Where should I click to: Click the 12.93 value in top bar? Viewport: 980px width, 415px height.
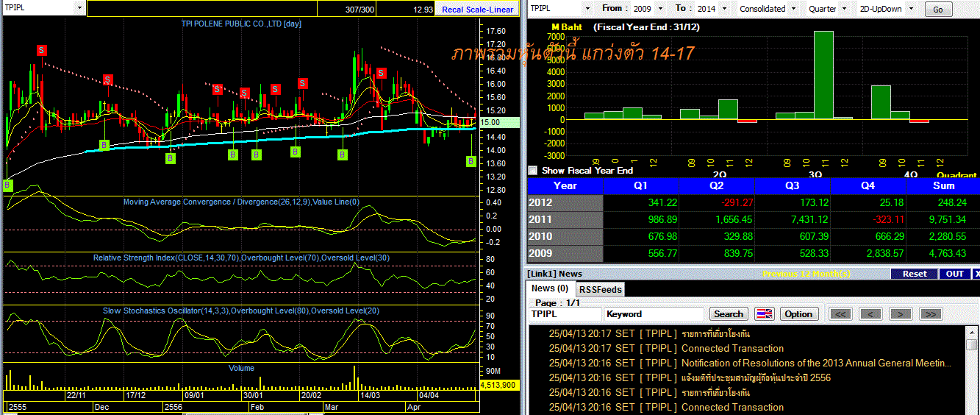point(423,9)
